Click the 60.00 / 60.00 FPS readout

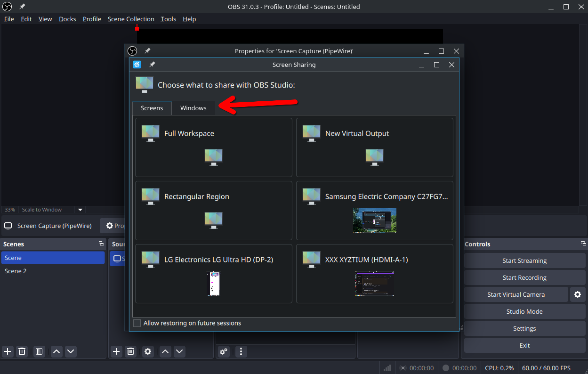click(546, 368)
